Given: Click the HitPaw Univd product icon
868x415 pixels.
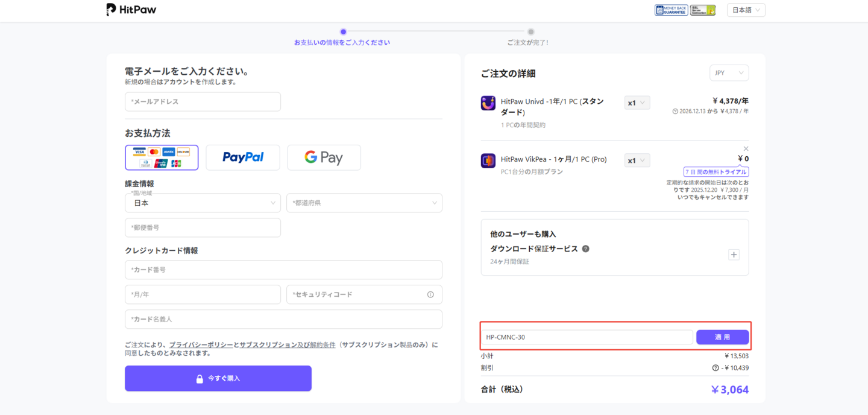Looking at the screenshot, I should tap(488, 103).
